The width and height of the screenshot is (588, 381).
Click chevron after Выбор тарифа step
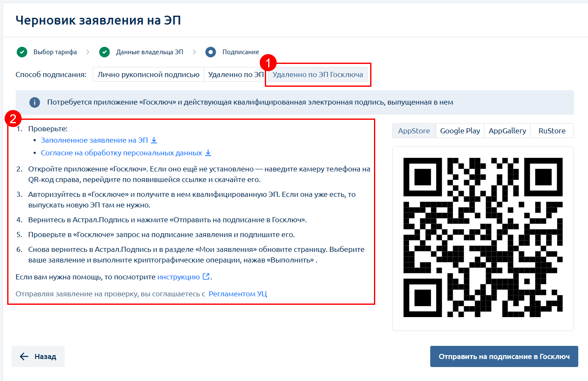[x=88, y=52]
